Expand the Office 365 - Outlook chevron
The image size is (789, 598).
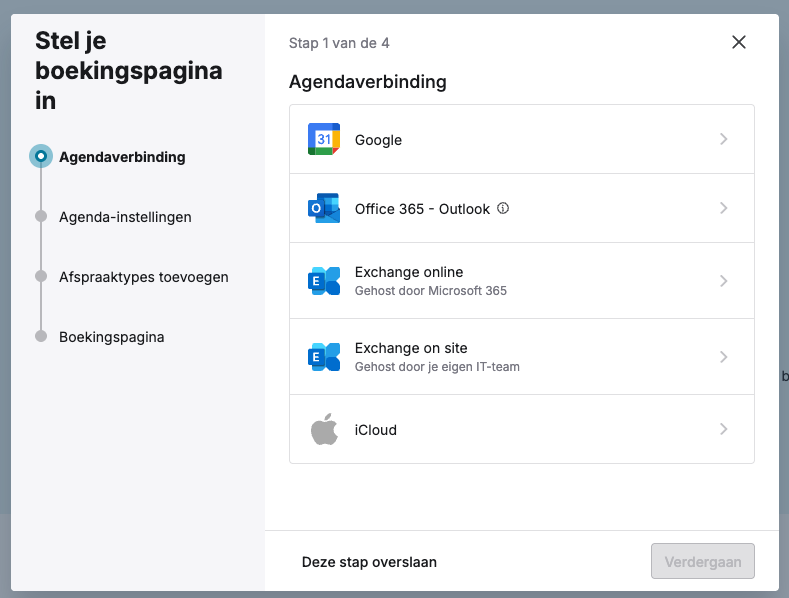click(723, 208)
